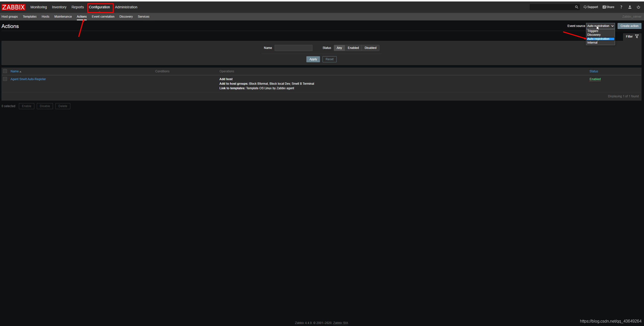The width and height of the screenshot is (644, 326).
Task: Open the Share link
Action: [x=608, y=7]
